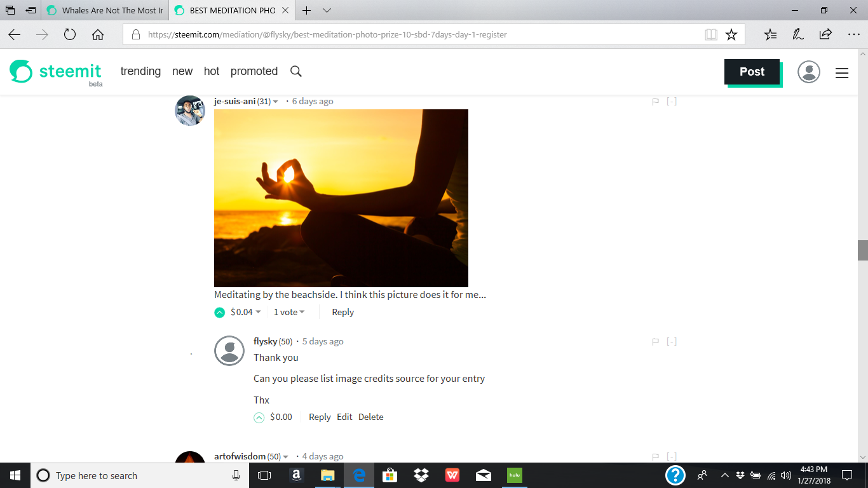The height and width of the screenshot is (488, 868).
Task: Select the trending menu item
Action: (x=140, y=71)
